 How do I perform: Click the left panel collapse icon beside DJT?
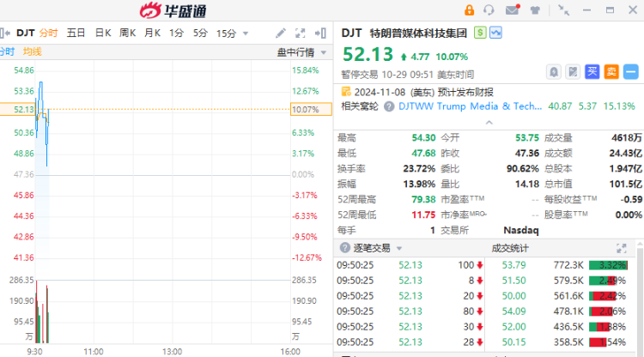(x=5, y=33)
